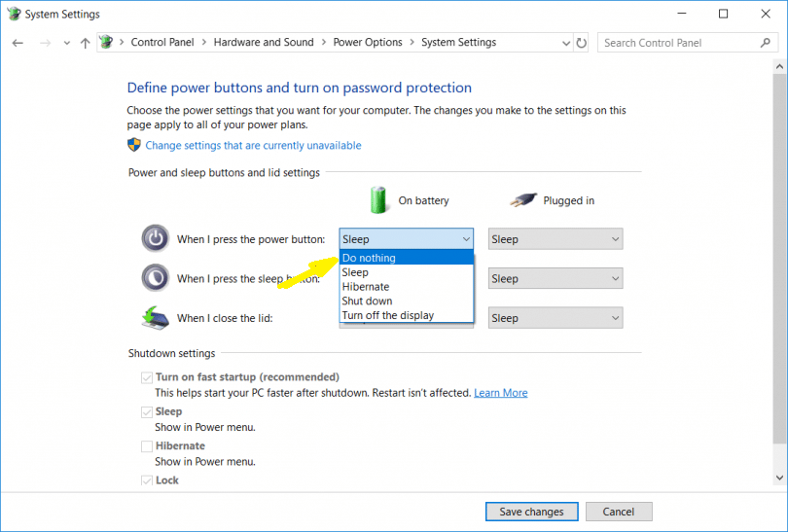788x532 pixels.
Task: Click Save changes button
Action: [532, 512]
